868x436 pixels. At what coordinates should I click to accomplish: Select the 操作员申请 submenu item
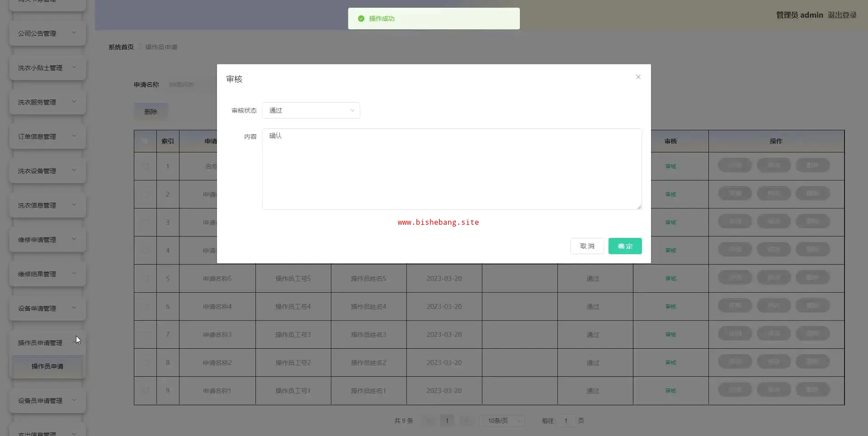coord(47,366)
